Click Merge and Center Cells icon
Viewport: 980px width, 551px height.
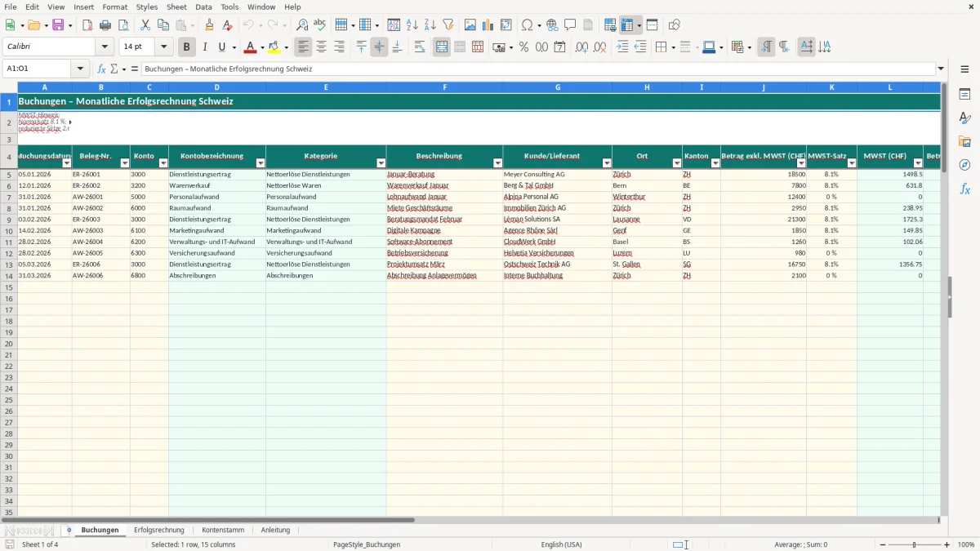tap(442, 47)
